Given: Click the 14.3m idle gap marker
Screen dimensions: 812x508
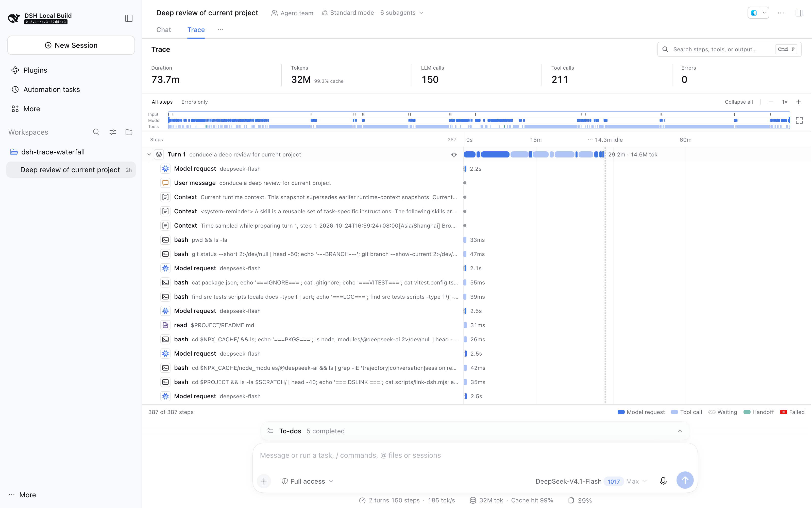Looking at the screenshot, I should 605,140.
